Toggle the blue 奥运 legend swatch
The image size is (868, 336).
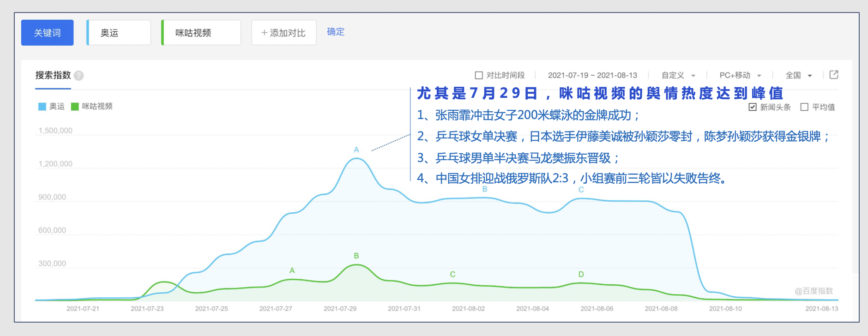(x=42, y=107)
